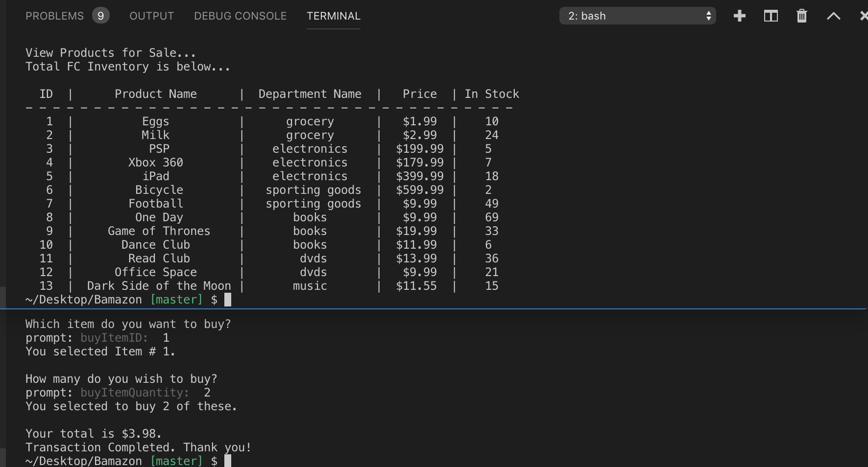
Task: Close the panel with the X icon
Action: (864, 16)
